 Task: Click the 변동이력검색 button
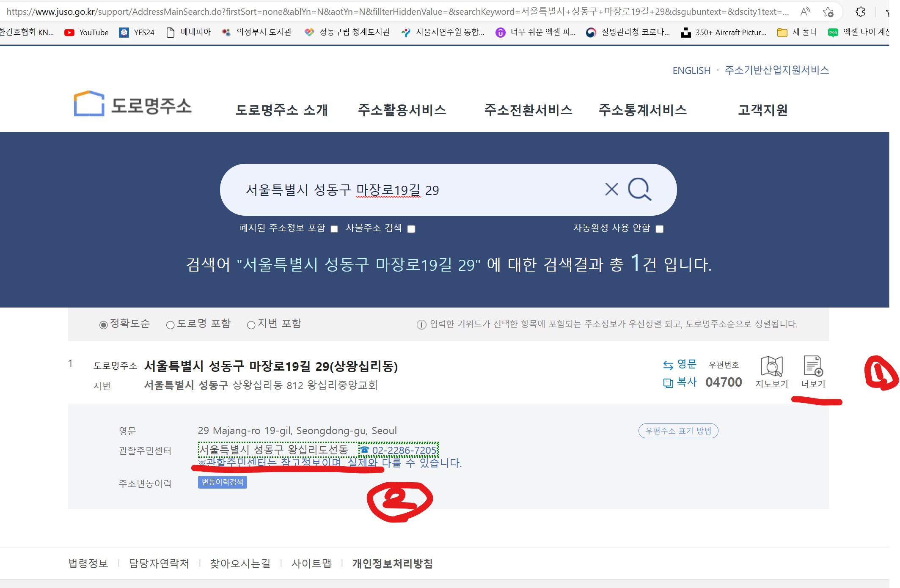tap(223, 482)
